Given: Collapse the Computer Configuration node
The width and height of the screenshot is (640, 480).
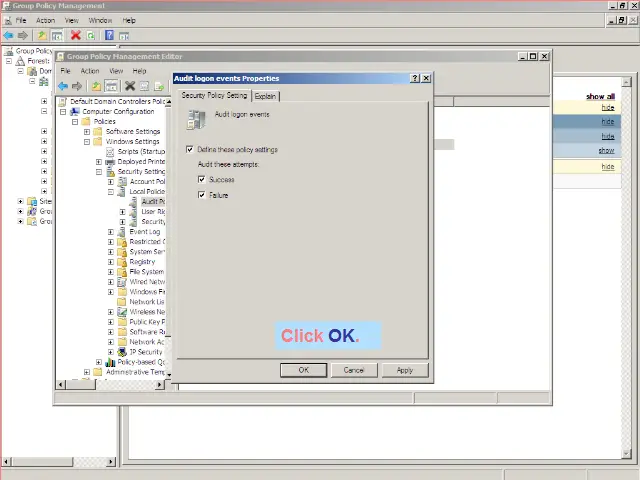Looking at the screenshot, I should pos(63,111).
